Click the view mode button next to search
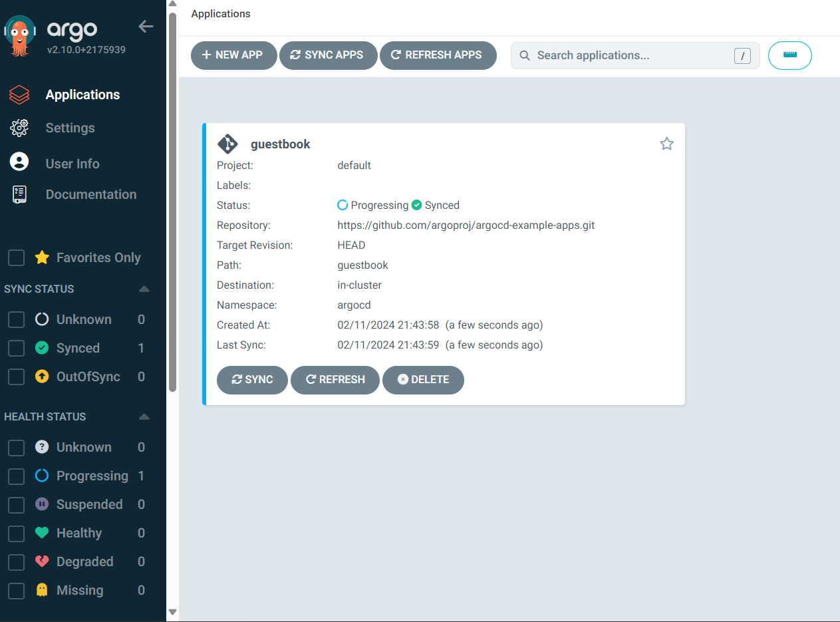The height and width of the screenshot is (622, 840). click(790, 55)
